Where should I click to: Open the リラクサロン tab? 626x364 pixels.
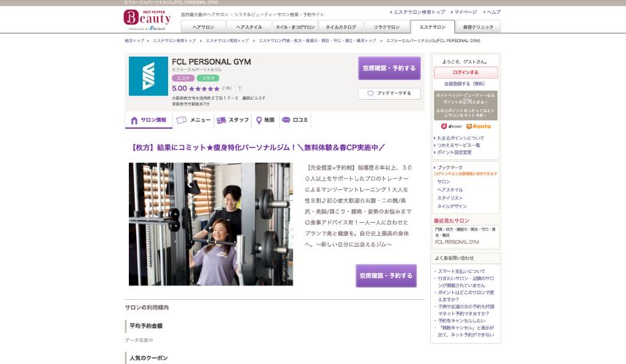[387, 27]
